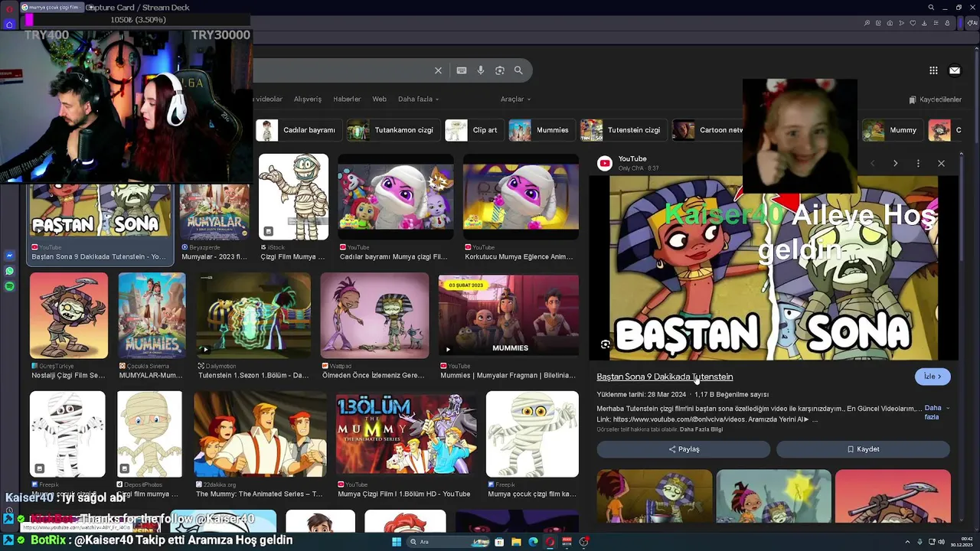The image size is (980, 551).
Task: Go to previous image with the left arrow
Action: coord(872,163)
